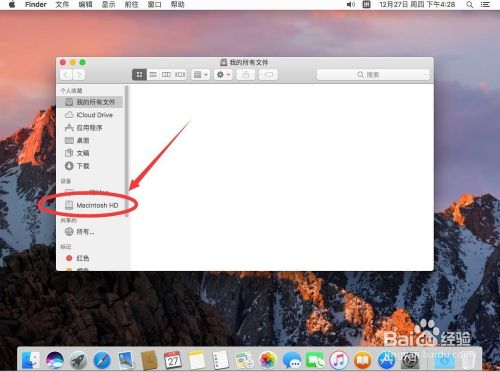This screenshot has height=372, width=500.
Task: Open the 帮助 menu
Action: tap(177, 5)
